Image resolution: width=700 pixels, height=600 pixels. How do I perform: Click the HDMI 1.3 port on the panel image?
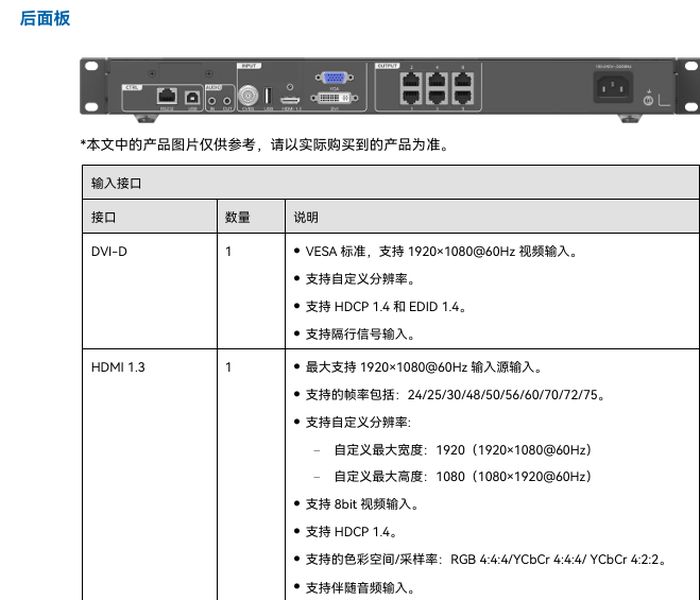point(290,100)
